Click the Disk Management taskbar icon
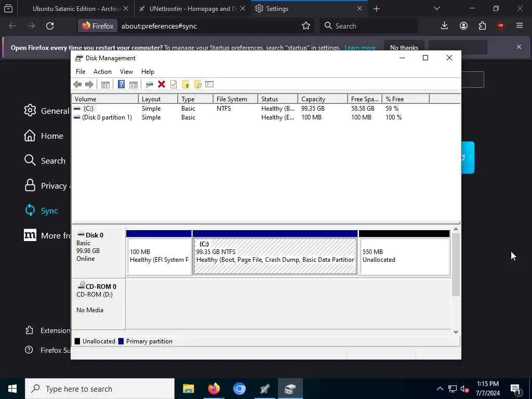 [x=290, y=389]
